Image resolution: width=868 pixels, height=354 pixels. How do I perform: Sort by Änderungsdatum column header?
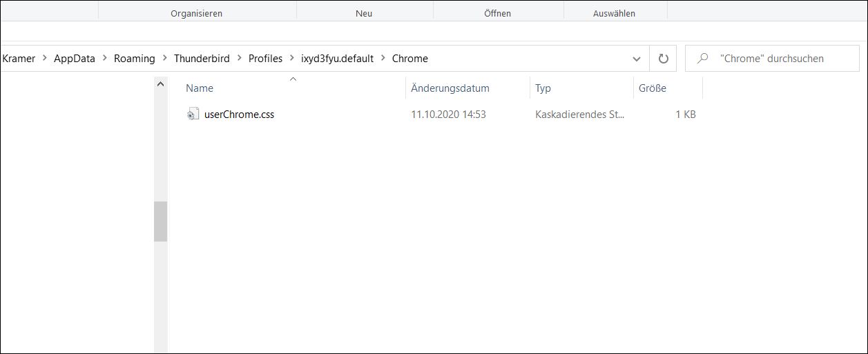(450, 88)
